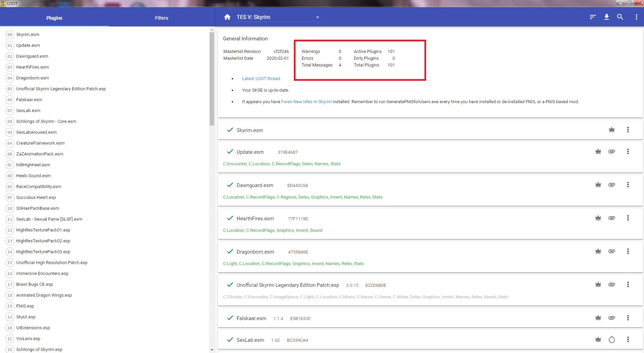Click the update masterlist download icon
Image resolution: width=644 pixels, height=353 pixels.
pos(607,17)
